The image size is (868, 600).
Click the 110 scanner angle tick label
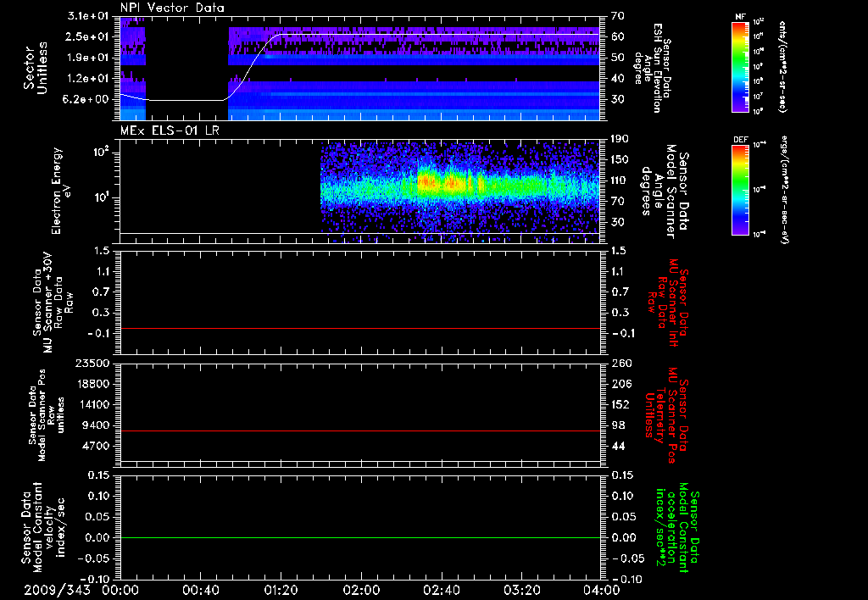click(620, 181)
